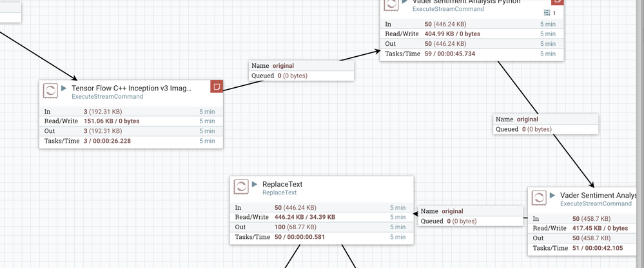Click the ReplaceText type subtitle
This screenshot has width=644, height=268.
[x=279, y=192]
